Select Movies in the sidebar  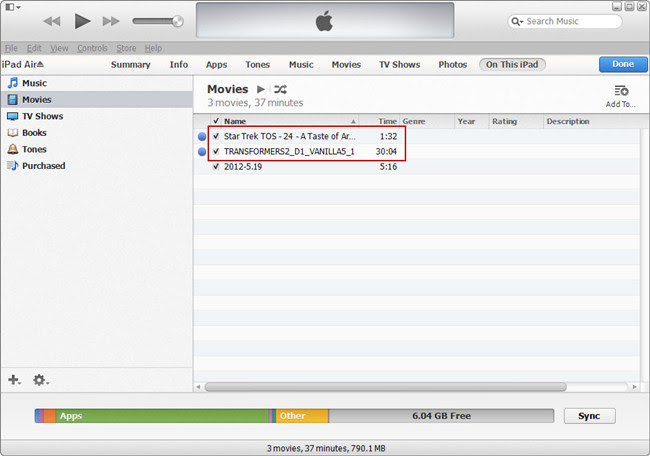pyautogui.click(x=97, y=99)
